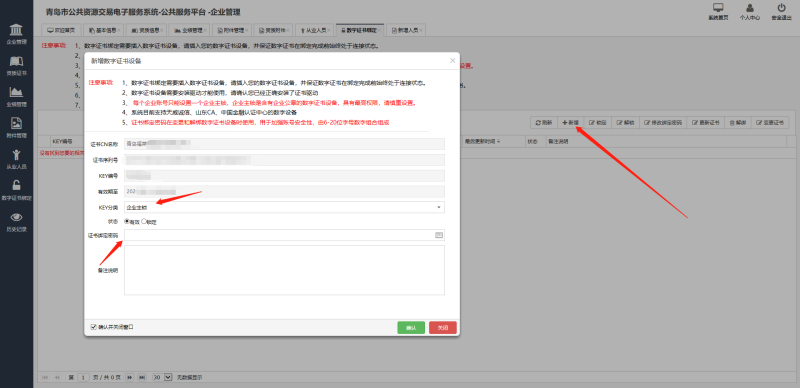Open 资质证书 book icon in sidebar
The image size is (800, 388).
click(16, 61)
